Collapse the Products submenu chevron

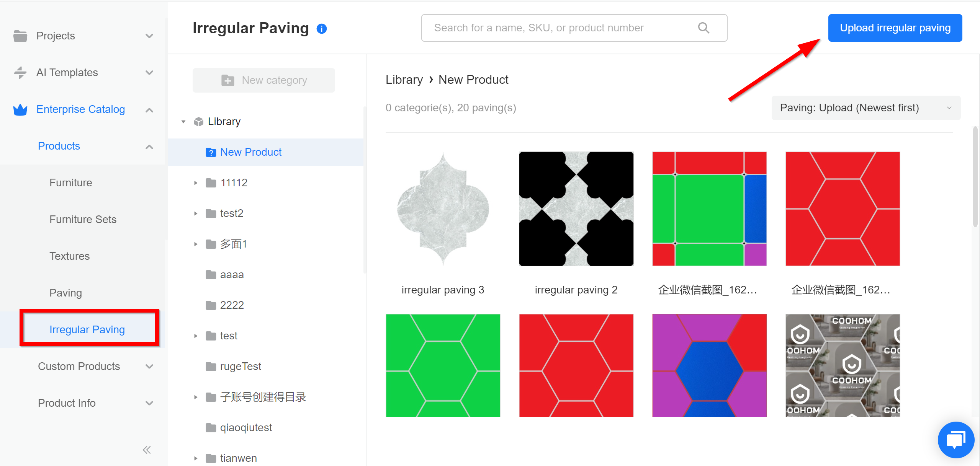pos(149,147)
